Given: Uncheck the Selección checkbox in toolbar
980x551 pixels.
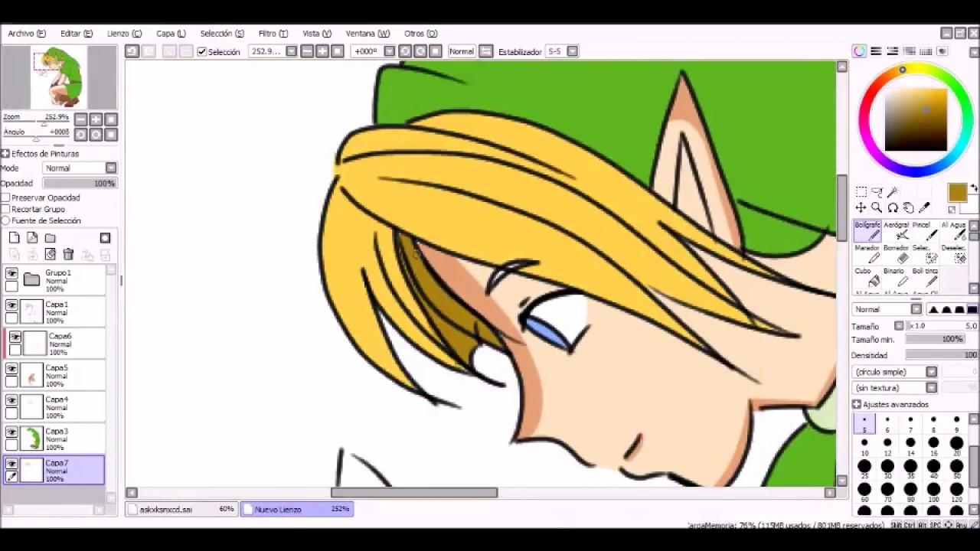Looking at the screenshot, I should [201, 51].
